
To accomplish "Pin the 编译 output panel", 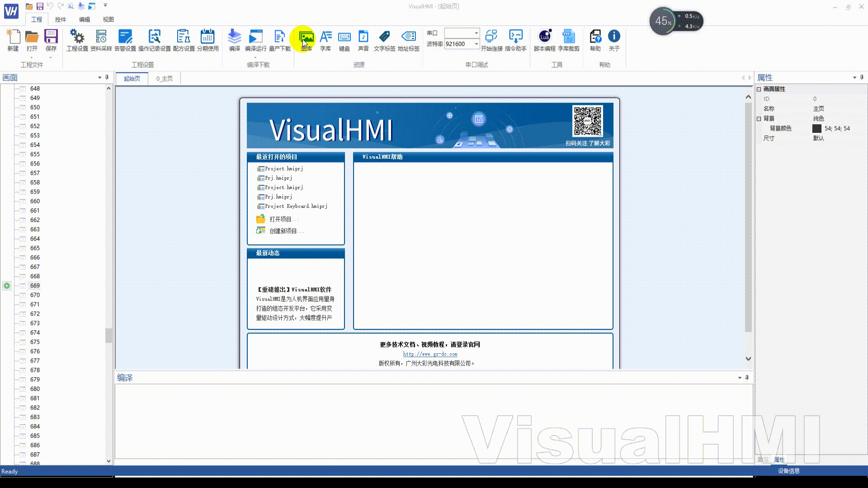I will (747, 377).
